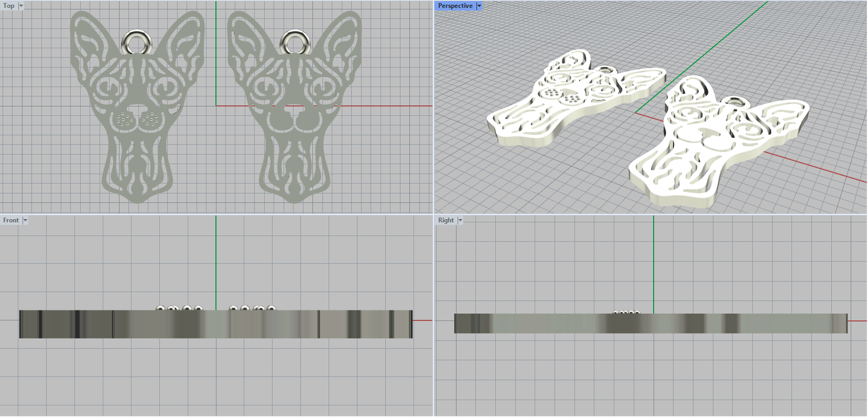Click the Perspective viewport title label
868x419 pixels.
point(455,6)
